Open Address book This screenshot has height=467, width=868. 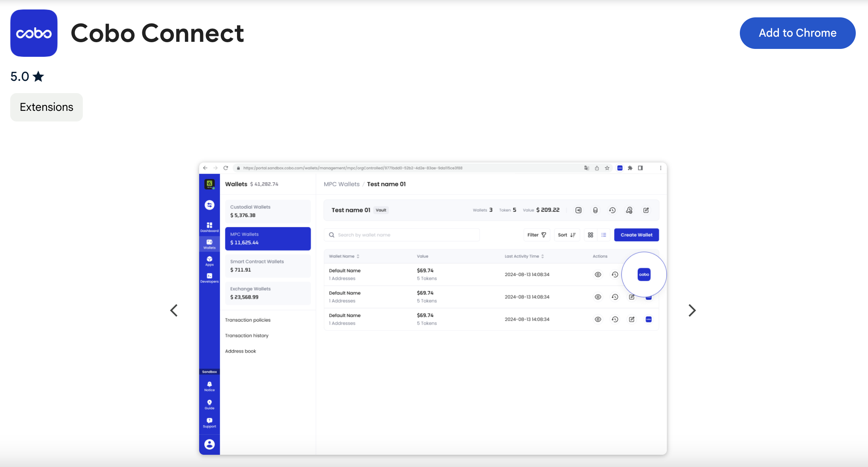coord(241,351)
